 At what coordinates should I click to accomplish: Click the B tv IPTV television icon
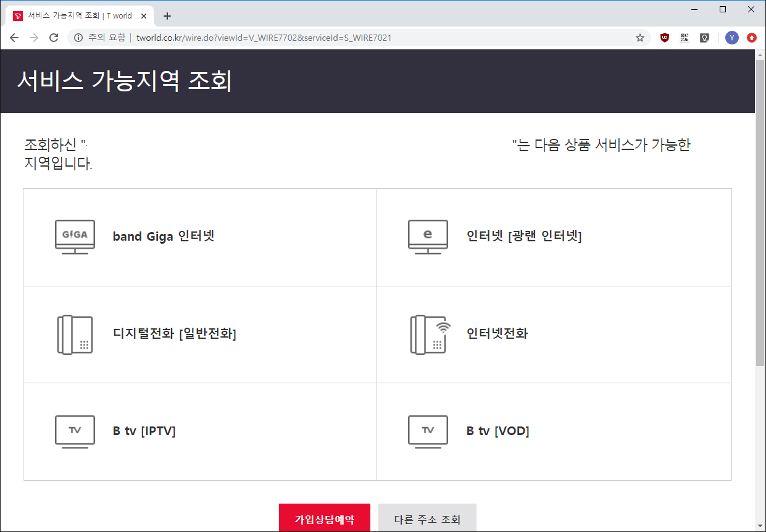click(x=75, y=431)
